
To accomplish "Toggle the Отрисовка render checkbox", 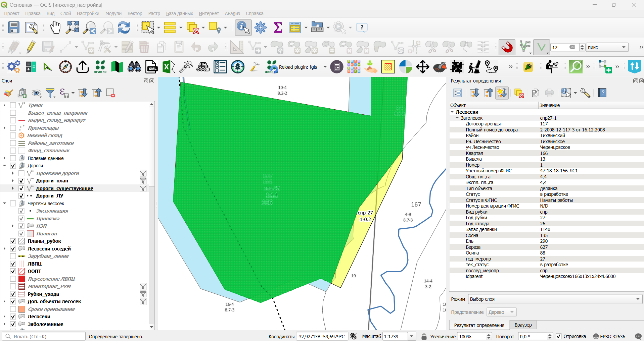I will tap(559, 336).
